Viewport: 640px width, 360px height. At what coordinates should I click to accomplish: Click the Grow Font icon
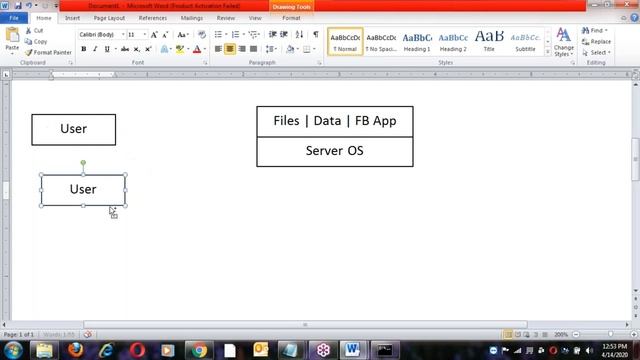(154, 35)
